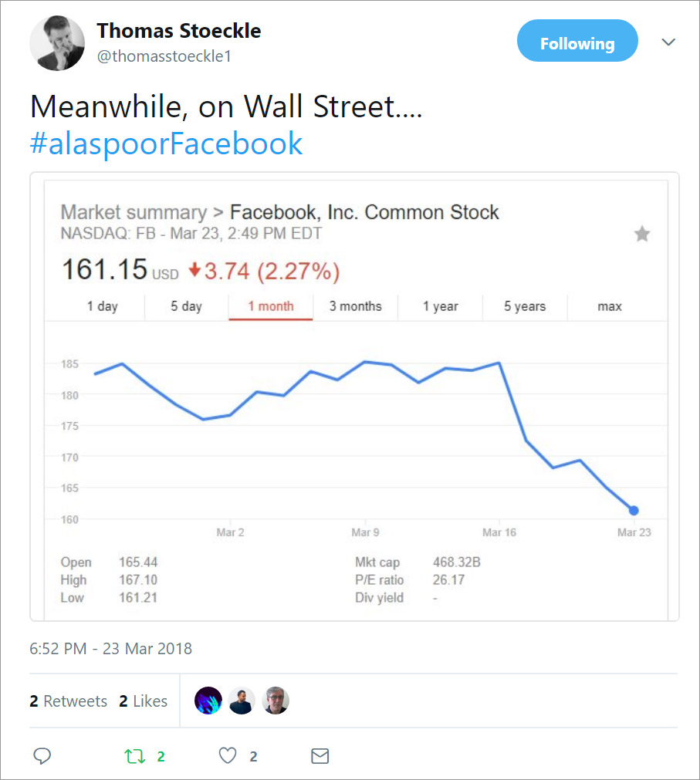Switch to the max range tab

tap(609, 306)
